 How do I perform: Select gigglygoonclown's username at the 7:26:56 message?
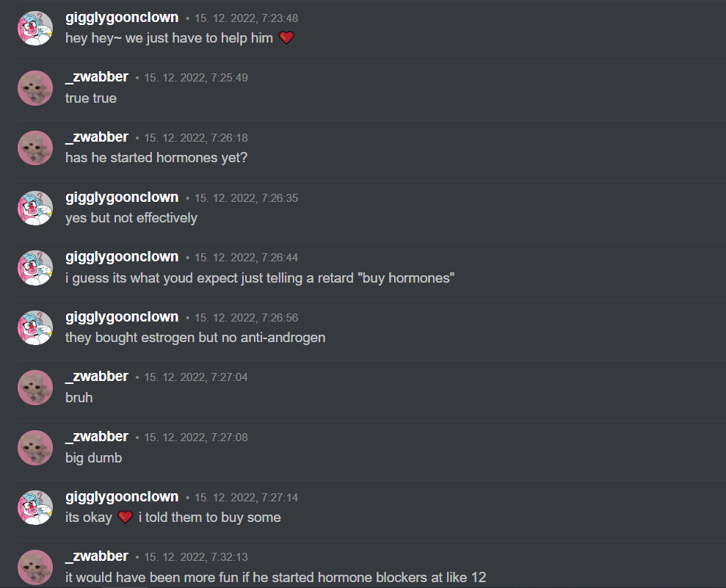coord(122,316)
